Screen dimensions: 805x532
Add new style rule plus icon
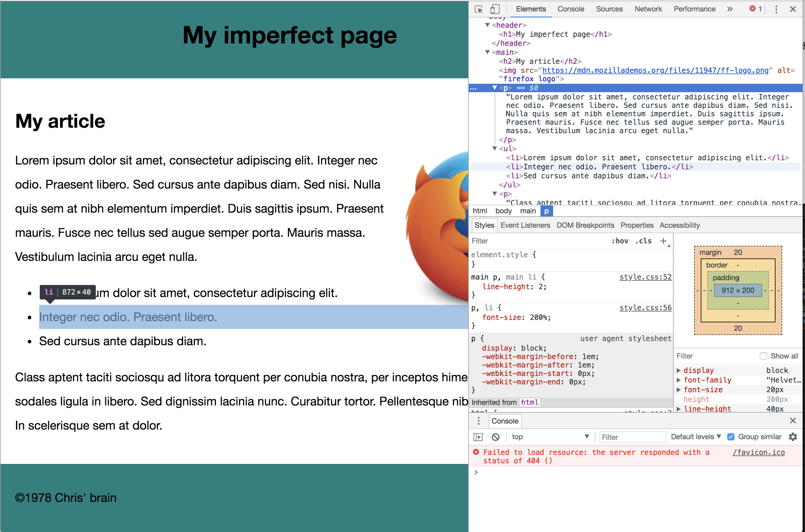pyautogui.click(x=663, y=241)
